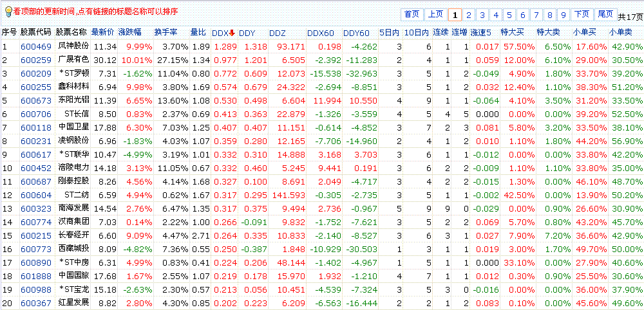Click stock name 广晟有色
The height and width of the screenshot is (310, 644).
(x=73, y=59)
